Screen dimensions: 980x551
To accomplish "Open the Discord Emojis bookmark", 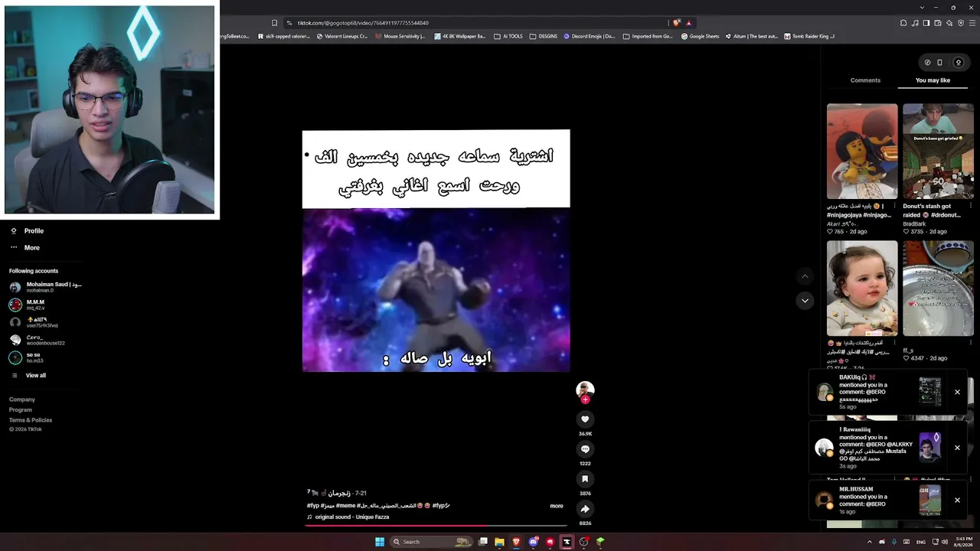I will pos(590,36).
